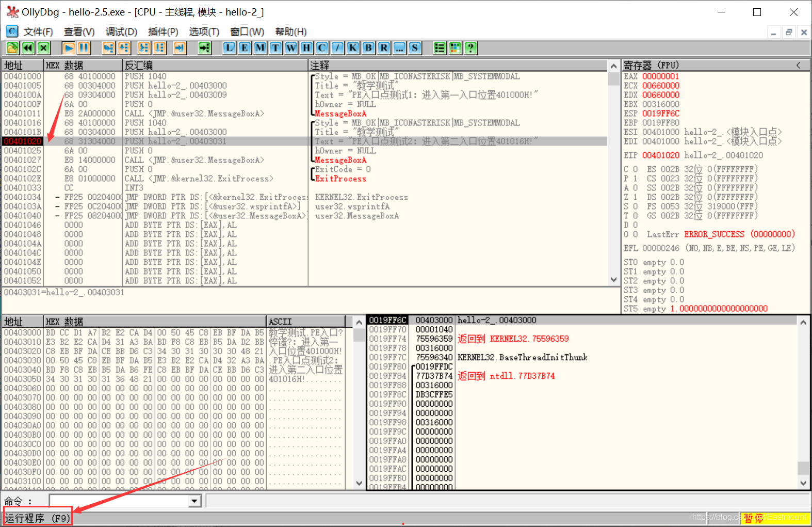Open a file with the toolbar Open icon
The width and height of the screenshot is (812, 527).
12,48
